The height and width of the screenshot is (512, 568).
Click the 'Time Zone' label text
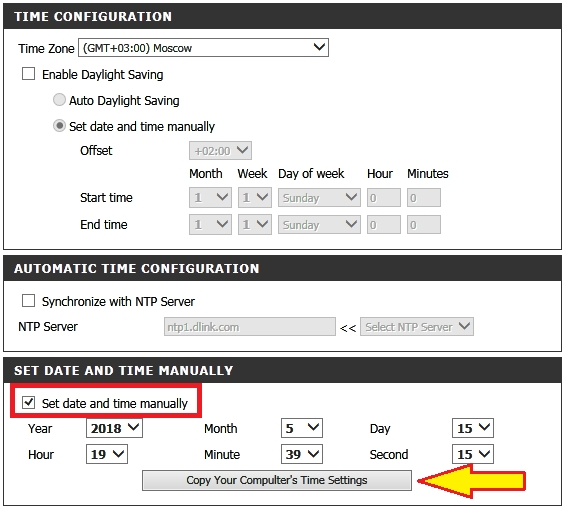point(46,48)
